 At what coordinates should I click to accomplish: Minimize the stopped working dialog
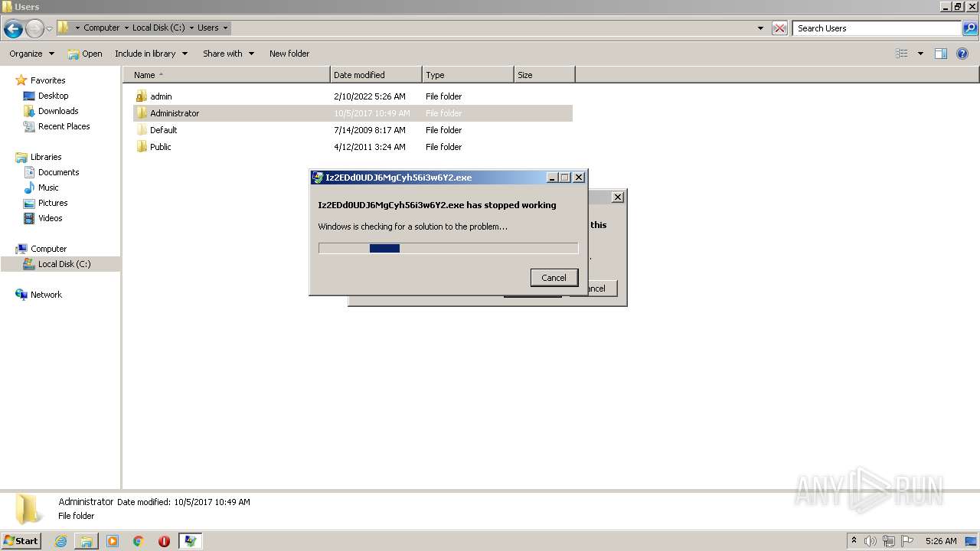coord(552,178)
